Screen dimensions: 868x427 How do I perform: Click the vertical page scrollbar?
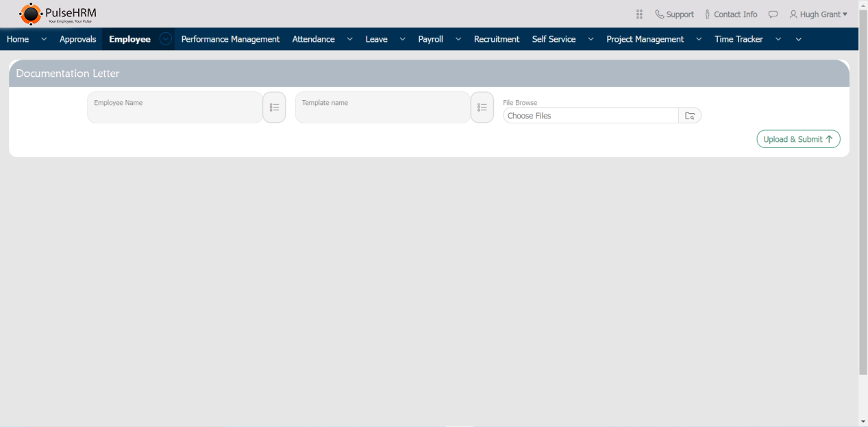[x=863, y=206]
